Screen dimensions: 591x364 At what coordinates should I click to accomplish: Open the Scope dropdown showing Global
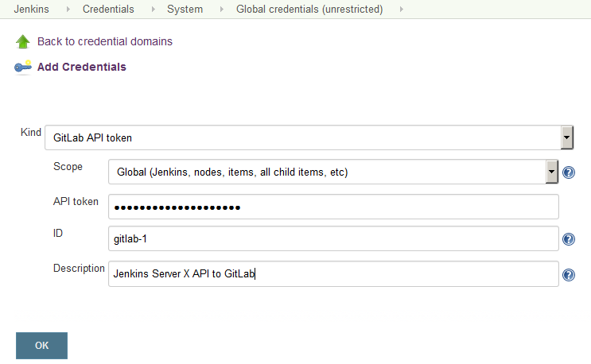[333, 172]
